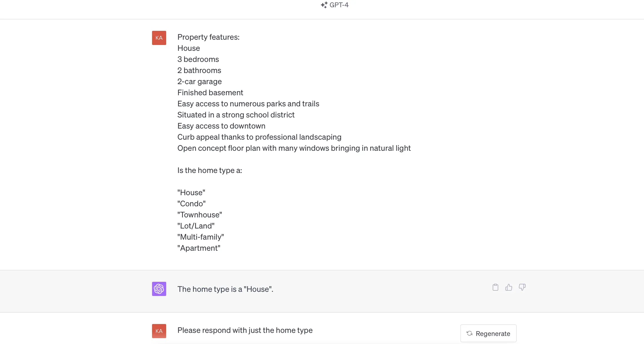Image resolution: width=644 pixels, height=344 pixels.
Task: Click the "Is the home type a:" question
Action: point(210,170)
